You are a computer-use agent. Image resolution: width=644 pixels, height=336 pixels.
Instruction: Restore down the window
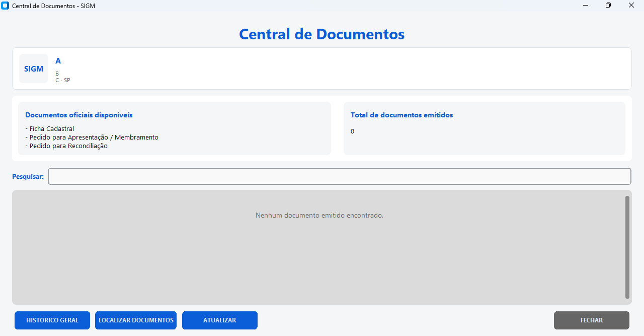pyautogui.click(x=608, y=6)
